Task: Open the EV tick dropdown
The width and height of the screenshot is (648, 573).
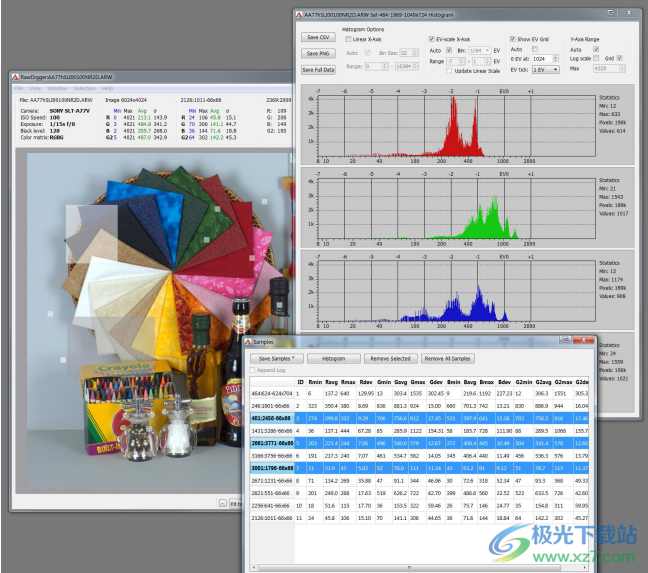Action: (x=546, y=70)
